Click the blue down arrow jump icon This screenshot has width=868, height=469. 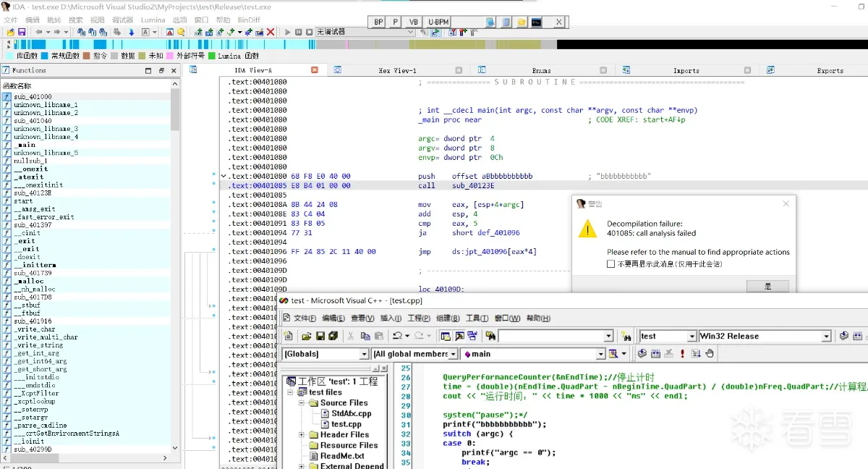(132, 33)
